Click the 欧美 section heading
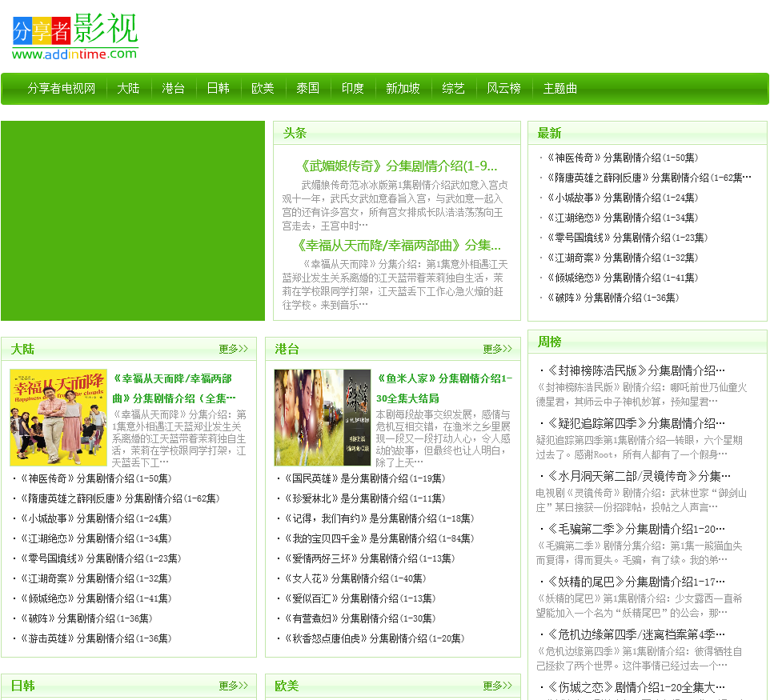 (287, 686)
